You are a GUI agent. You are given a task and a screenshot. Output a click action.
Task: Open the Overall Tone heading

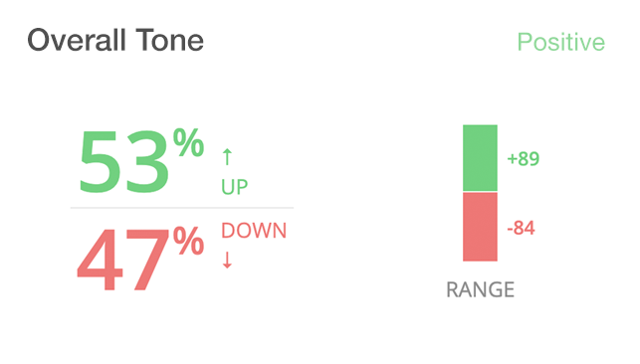(115, 41)
